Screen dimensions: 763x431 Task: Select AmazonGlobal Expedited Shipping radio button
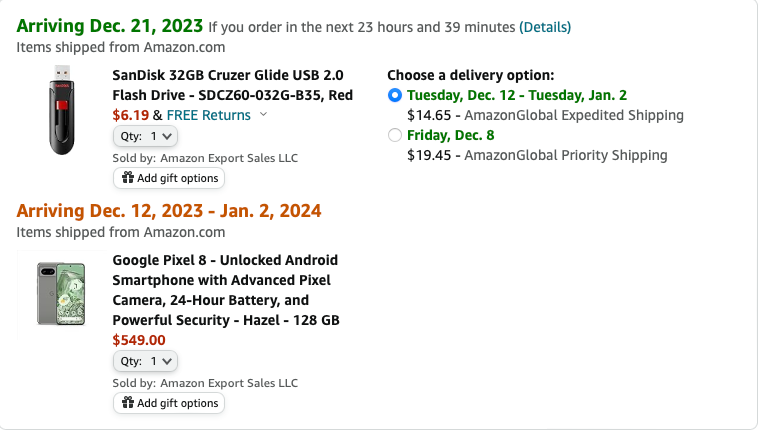pos(395,95)
